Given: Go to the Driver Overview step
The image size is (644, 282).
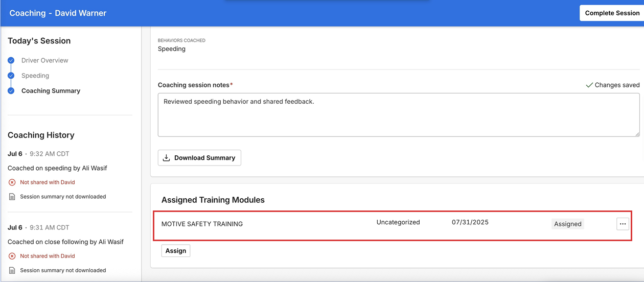Looking at the screenshot, I should [44, 60].
